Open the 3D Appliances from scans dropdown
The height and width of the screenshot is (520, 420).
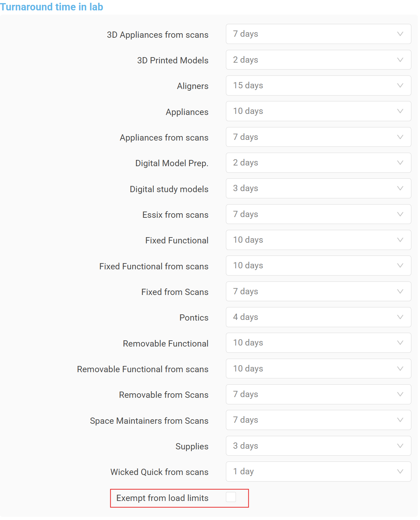318,34
